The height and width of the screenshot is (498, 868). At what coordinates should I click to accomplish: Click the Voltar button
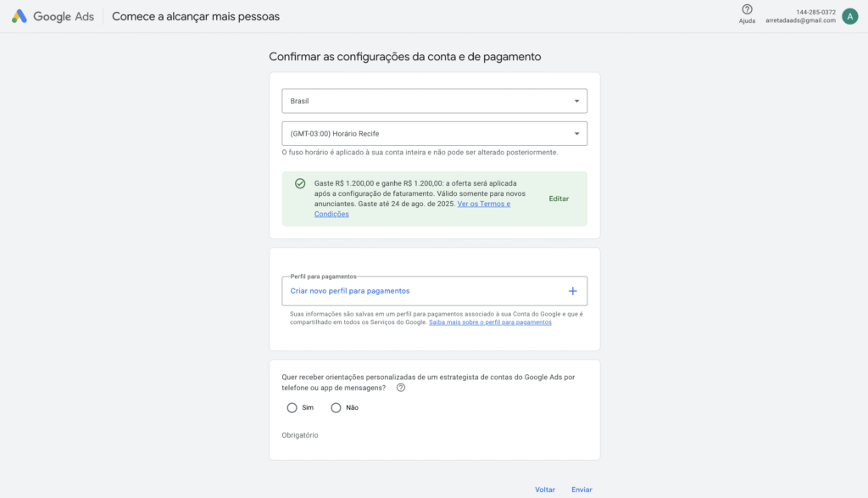pyautogui.click(x=545, y=490)
